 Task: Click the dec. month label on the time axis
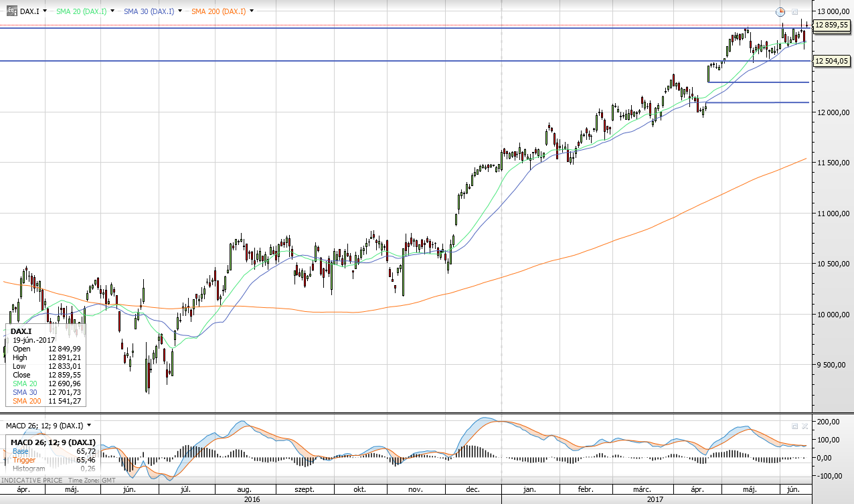pyautogui.click(x=473, y=489)
